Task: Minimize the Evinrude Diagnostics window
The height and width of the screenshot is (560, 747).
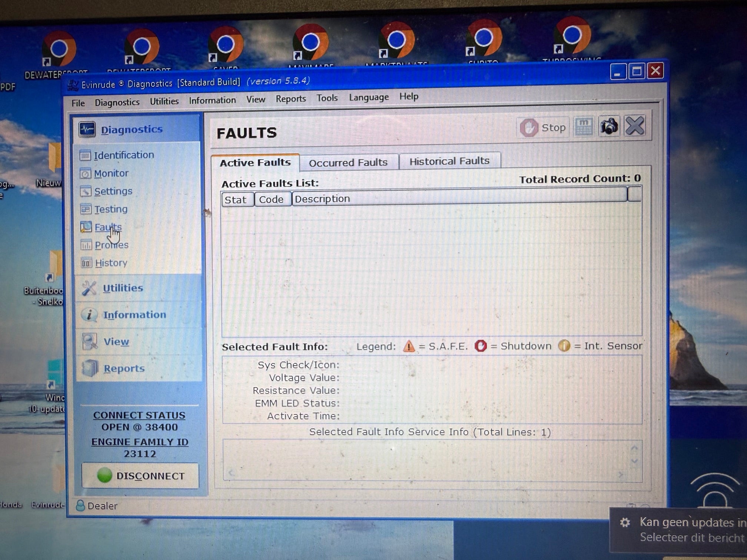Action: click(618, 72)
